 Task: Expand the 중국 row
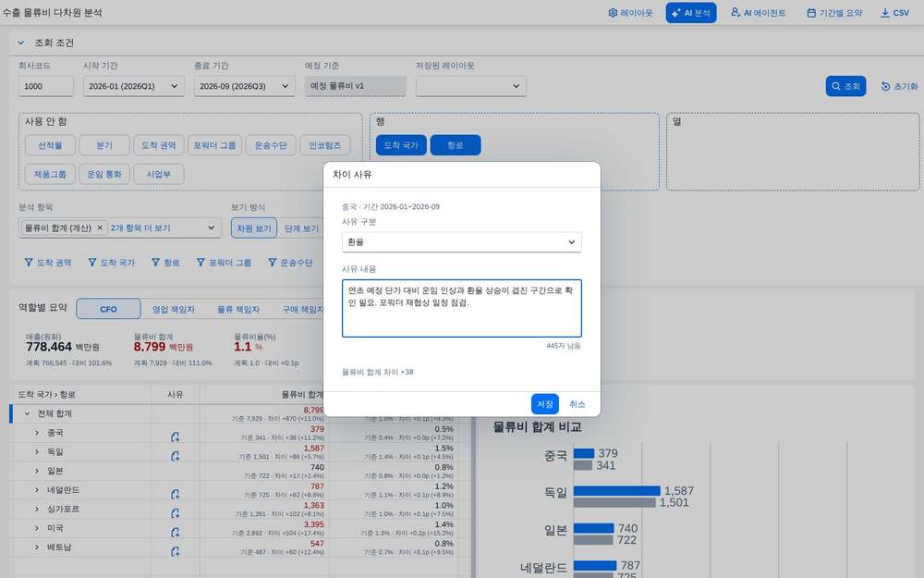pyautogui.click(x=37, y=432)
